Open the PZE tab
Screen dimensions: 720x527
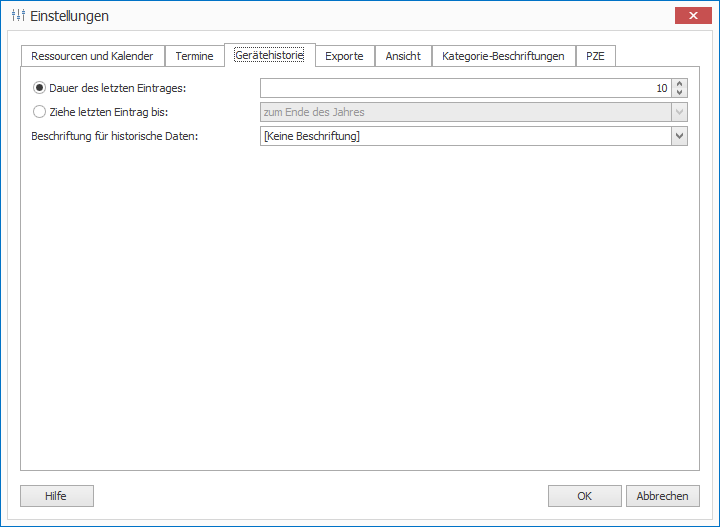pos(595,56)
